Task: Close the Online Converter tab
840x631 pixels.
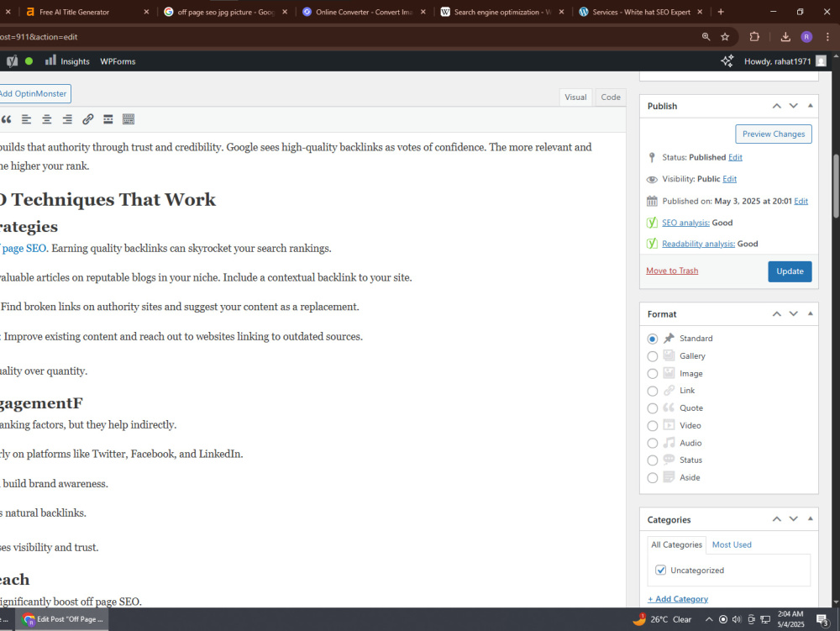Action: (423, 12)
